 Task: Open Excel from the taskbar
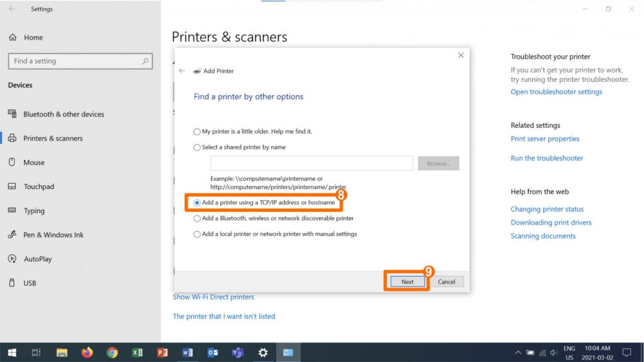tap(137, 353)
